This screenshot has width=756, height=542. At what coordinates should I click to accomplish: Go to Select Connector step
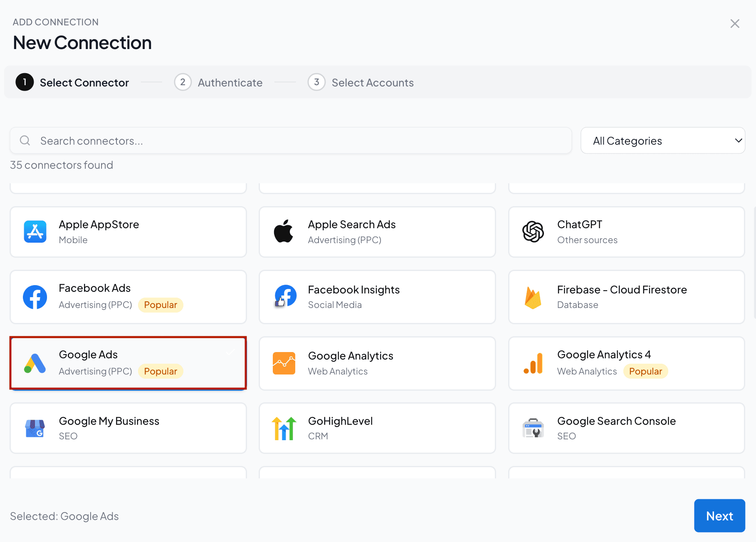(x=72, y=82)
